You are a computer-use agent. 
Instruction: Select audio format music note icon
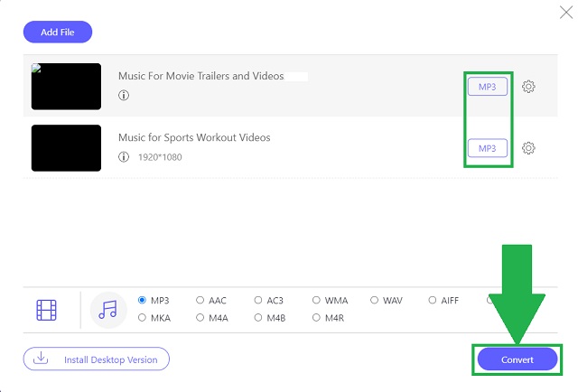(x=108, y=310)
